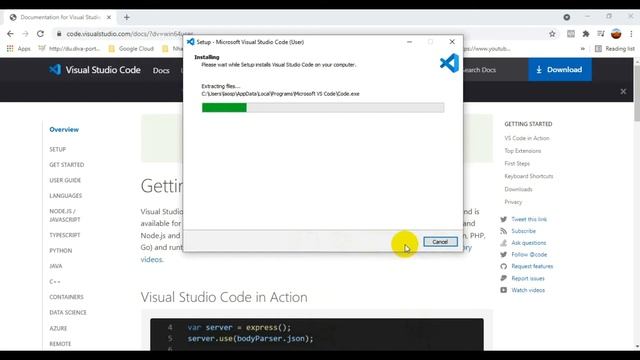This screenshot has width=640, height=360.
Task: Expand the JAVA sidebar section
Action: click(x=56, y=266)
